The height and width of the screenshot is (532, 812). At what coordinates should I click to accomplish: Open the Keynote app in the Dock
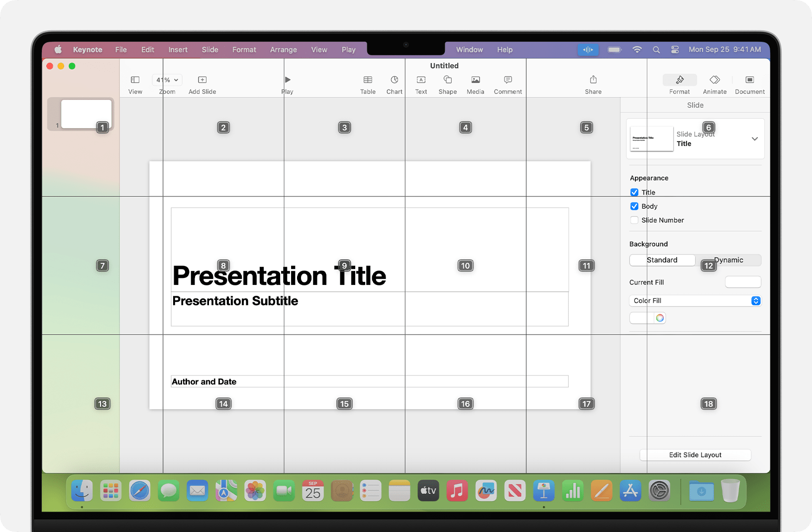(544, 491)
